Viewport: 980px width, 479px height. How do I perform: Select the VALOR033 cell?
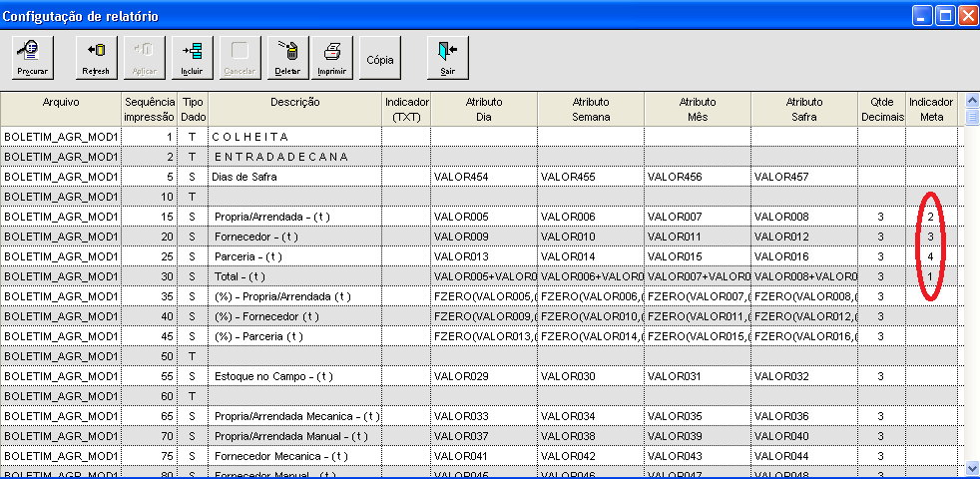(484, 416)
